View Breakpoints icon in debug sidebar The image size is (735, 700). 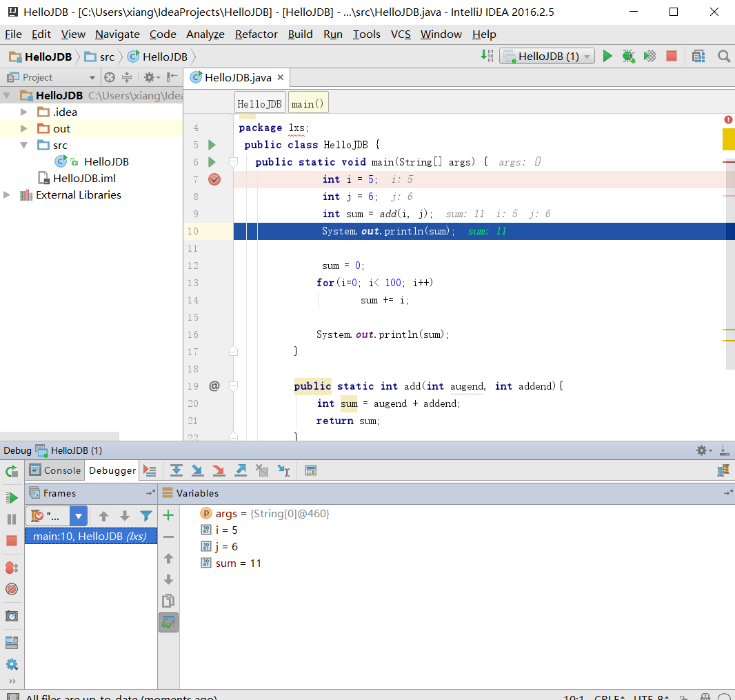(x=12, y=568)
